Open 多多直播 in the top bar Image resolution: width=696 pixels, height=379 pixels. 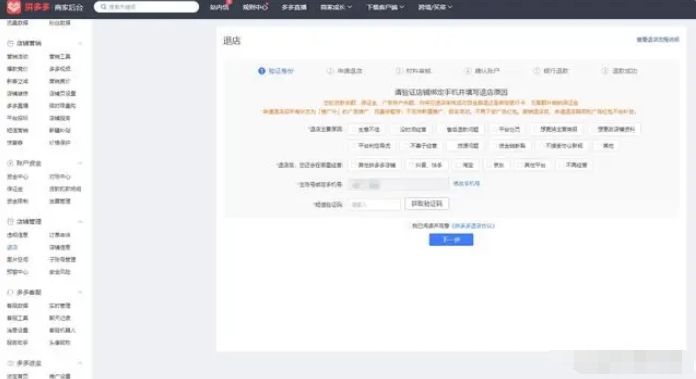click(294, 7)
